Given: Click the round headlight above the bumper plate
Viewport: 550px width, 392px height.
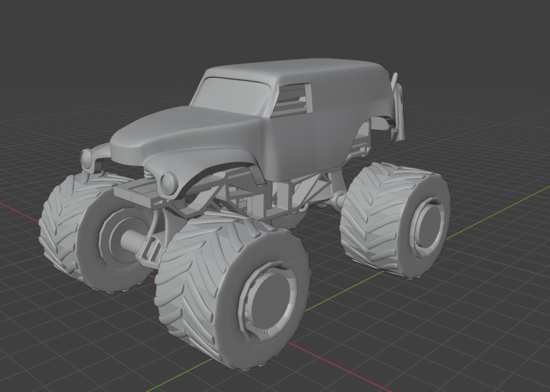Looking at the screenshot, I should coord(169,183).
